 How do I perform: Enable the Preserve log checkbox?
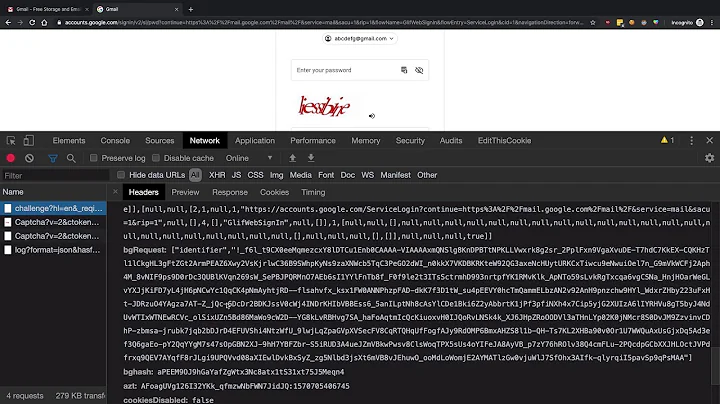point(93,158)
